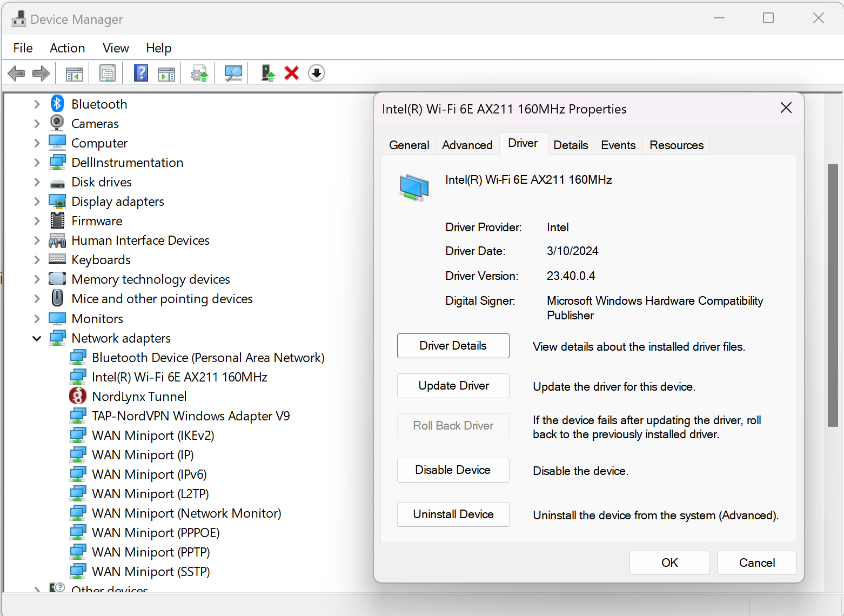844x616 pixels.
Task: Collapse the Network adapters node
Action: pos(37,338)
